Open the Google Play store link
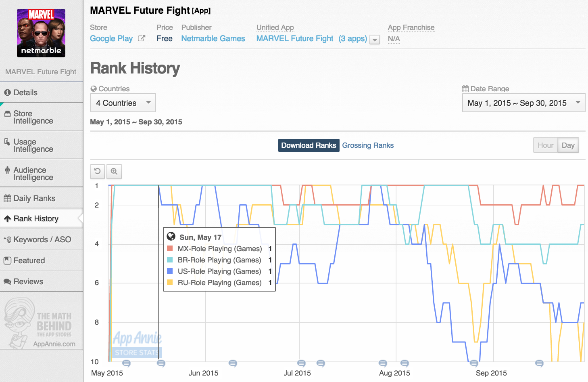The height and width of the screenshot is (382, 588). point(111,38)
